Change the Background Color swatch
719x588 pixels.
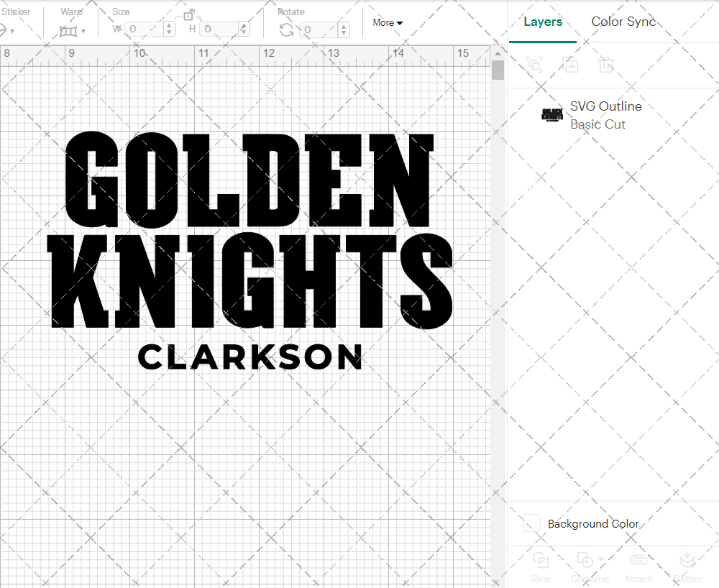532,523
